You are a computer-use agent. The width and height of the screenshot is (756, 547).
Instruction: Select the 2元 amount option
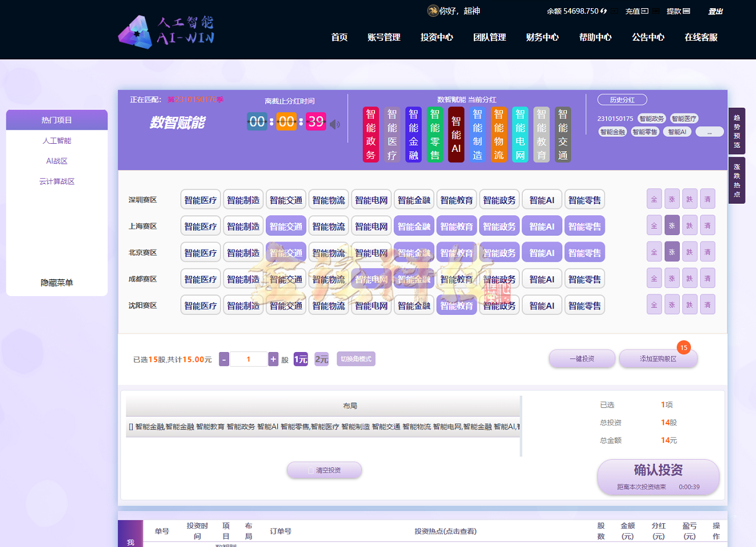pos(320,359)
